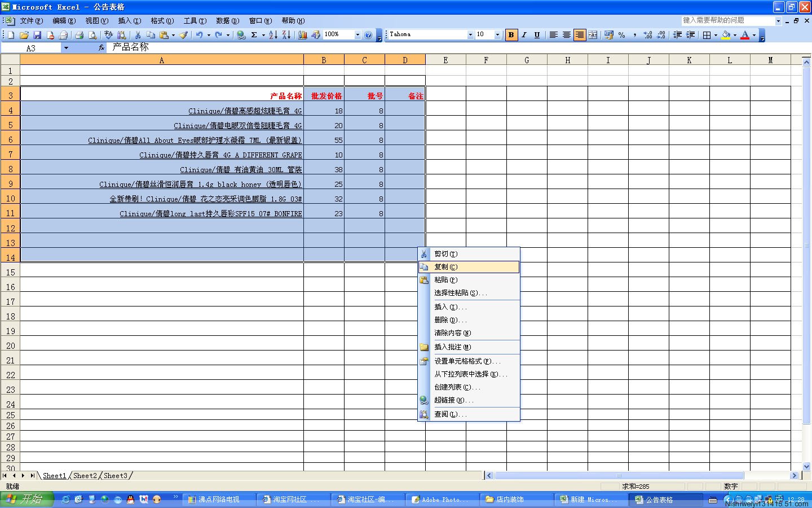Click the Copy icon in standard toolbar
Image resolution: width=812 pixels, height=508 pixels.
pyautogui.click(x=151, y=35)
